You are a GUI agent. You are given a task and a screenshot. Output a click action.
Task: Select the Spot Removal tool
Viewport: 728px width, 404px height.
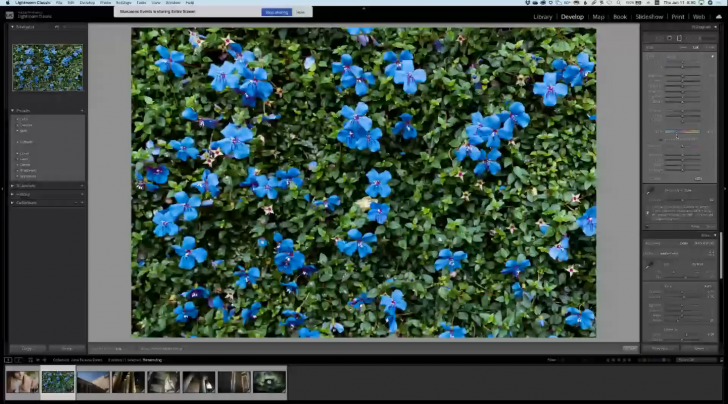coord(659,38)
